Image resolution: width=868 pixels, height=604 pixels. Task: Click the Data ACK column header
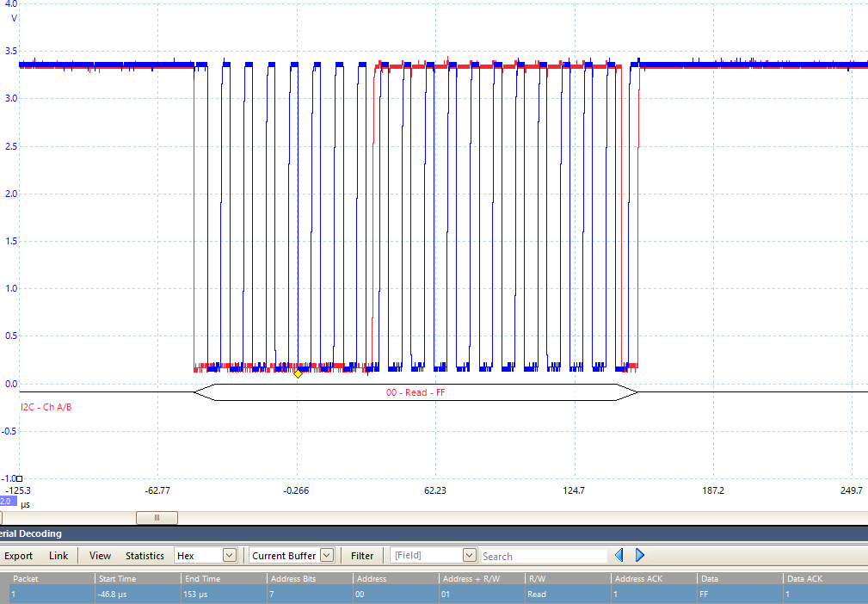825,578
